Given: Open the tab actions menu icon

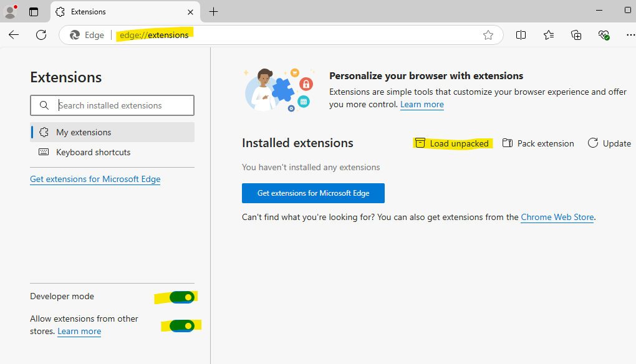Looking at the screenshot, I should coord(34,12).
